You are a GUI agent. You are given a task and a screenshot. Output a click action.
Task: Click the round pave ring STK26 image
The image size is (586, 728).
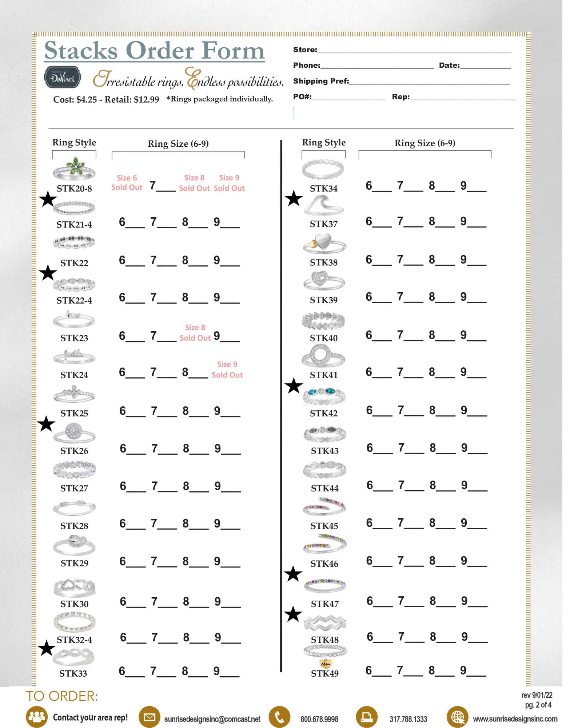(x=74, y=433)
